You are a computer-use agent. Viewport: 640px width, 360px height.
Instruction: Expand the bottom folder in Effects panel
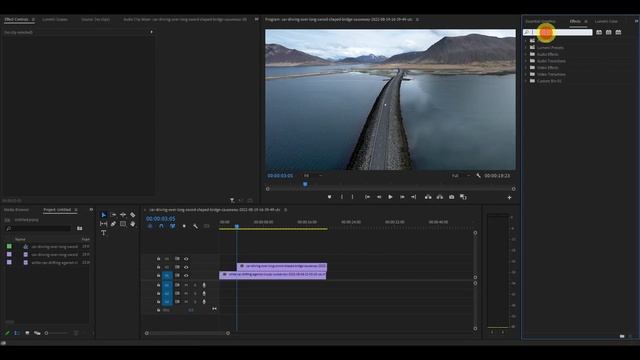(x=526, y=81)
